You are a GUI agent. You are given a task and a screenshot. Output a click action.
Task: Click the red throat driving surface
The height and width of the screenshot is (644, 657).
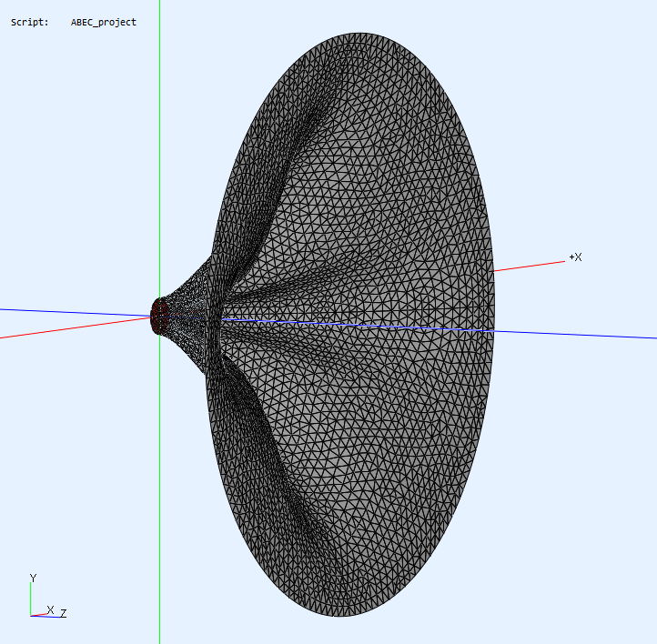(159, 317)
